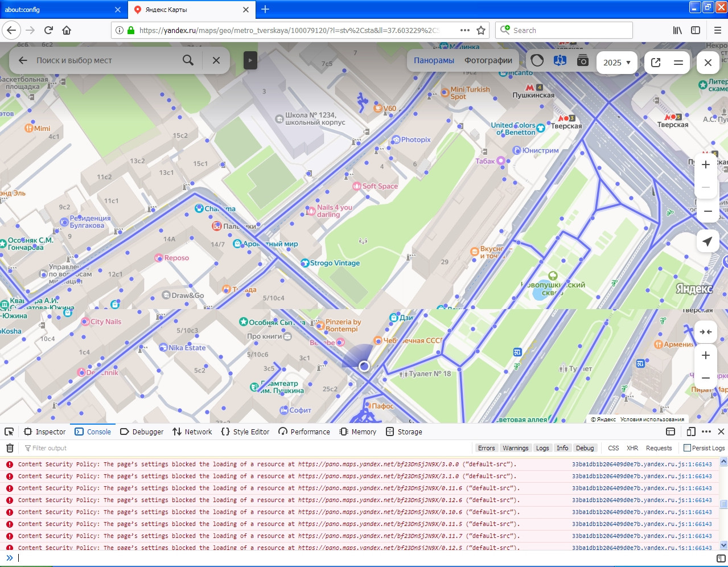Open the Performance devtools tab
The width and height of the screenshot is (728, 567).
(x=304, y=432)
